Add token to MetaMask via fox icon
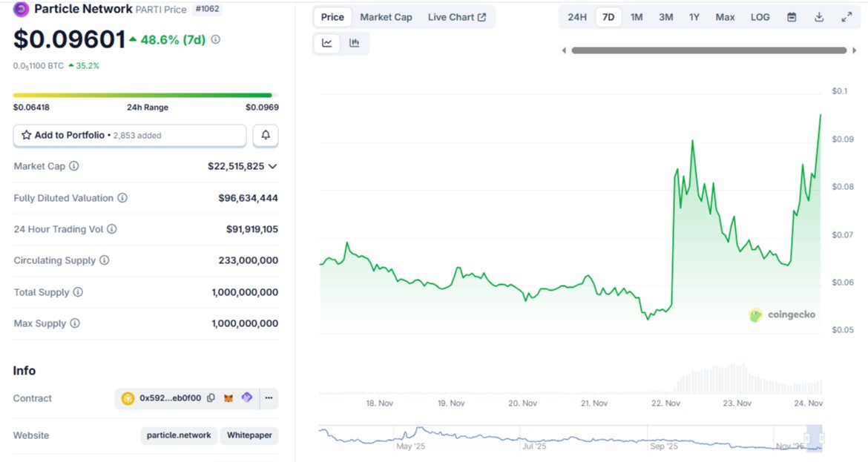This screenshot has height=462, width=868. pos(229,398)
